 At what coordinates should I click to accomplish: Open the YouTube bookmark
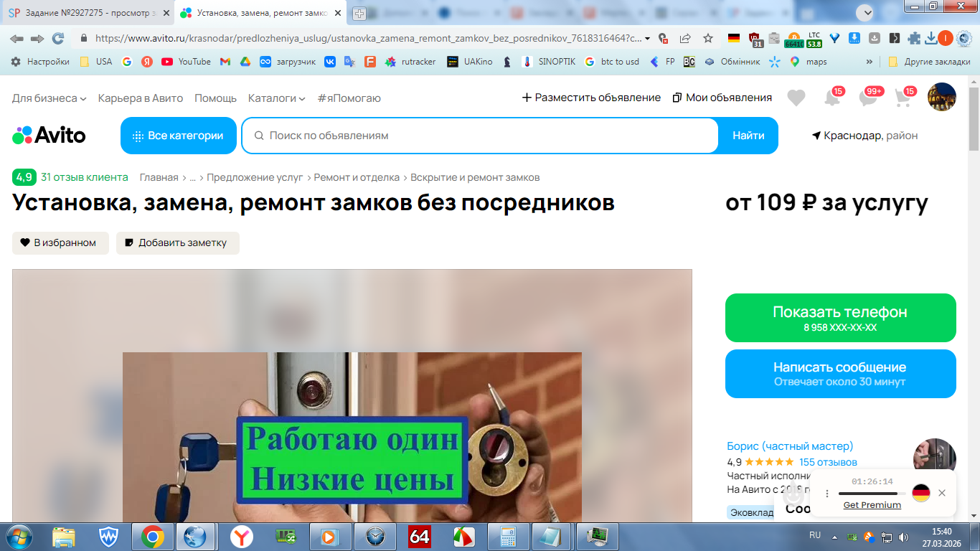186,62
